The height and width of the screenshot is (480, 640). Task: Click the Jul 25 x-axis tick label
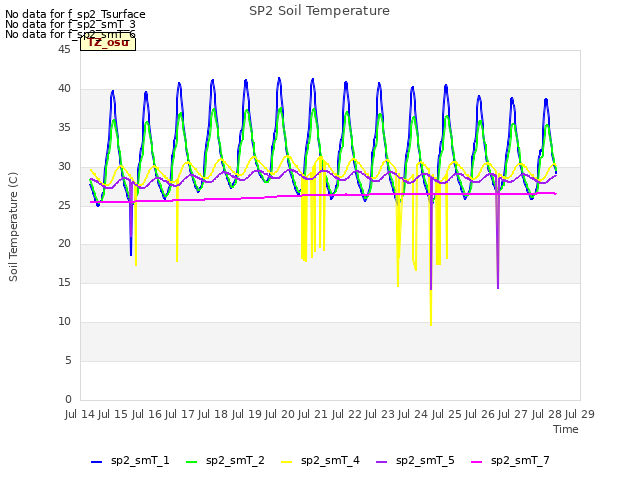click(447, 414)
